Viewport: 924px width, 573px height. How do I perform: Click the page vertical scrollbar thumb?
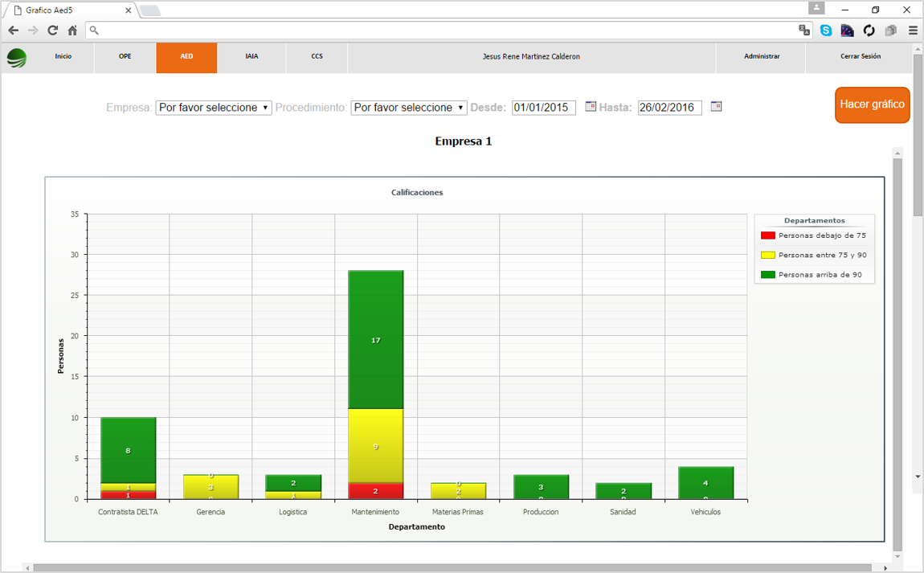tap(918, 136)
